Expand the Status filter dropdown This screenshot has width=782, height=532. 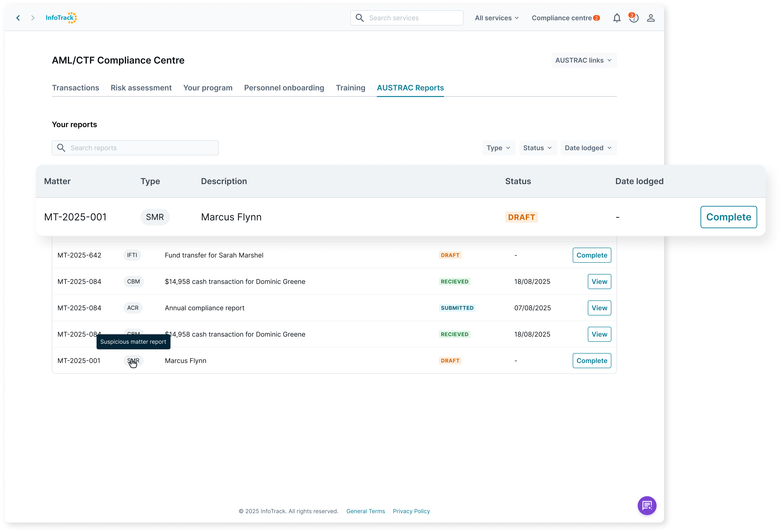coord(537,148)
